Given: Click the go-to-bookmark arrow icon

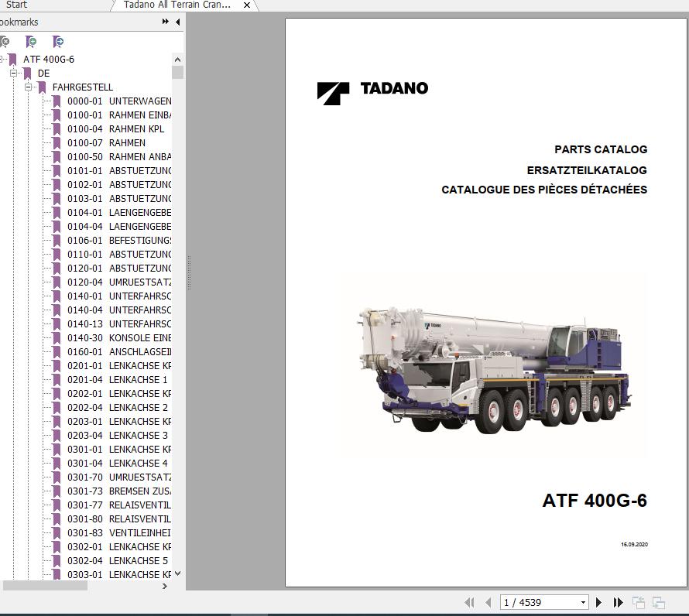Looking at the screenshot, I should [57, 41].
